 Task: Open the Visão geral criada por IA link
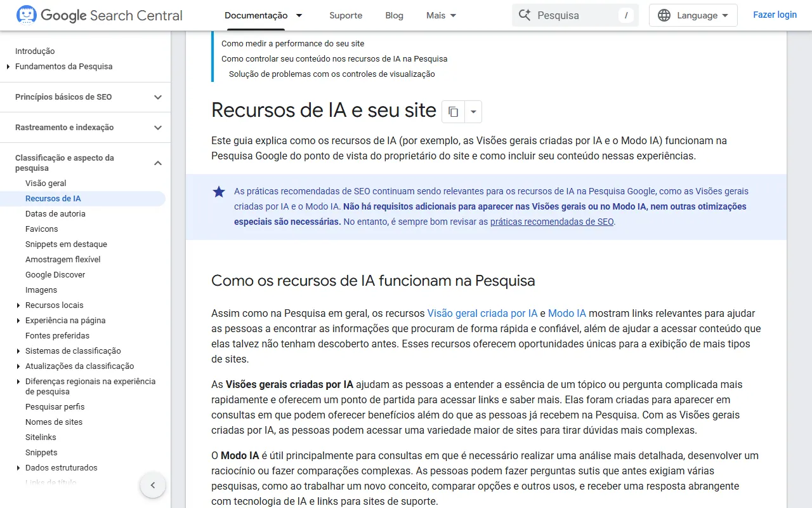click(x=482, y=313)
